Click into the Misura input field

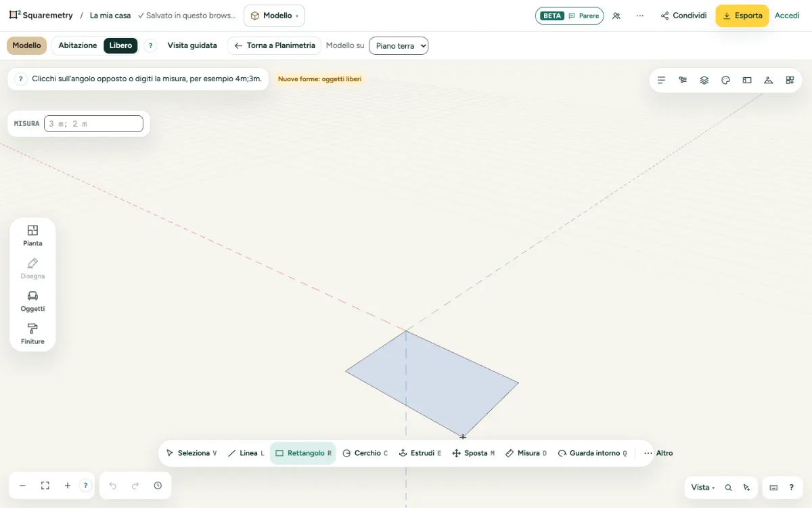(93, 124)
